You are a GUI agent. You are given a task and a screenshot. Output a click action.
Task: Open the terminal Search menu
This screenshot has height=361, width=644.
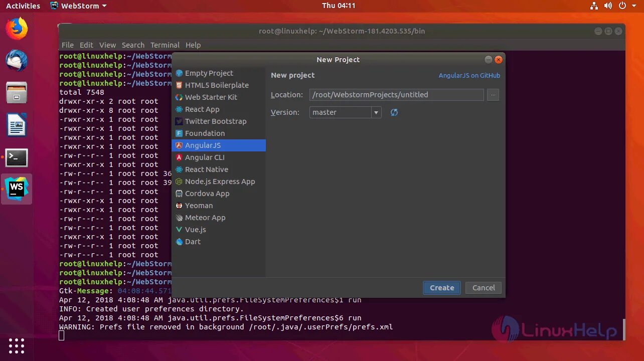click(x=133, y=45)
